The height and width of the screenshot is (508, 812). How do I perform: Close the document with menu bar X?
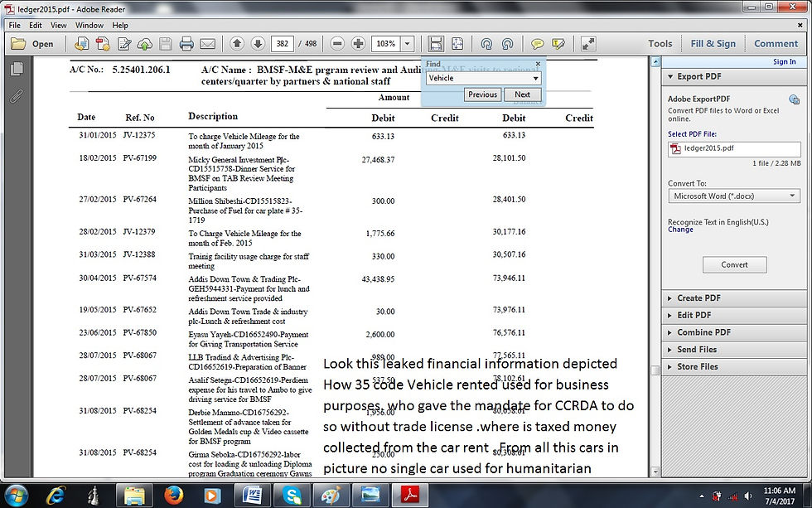[x=800, y=25]
